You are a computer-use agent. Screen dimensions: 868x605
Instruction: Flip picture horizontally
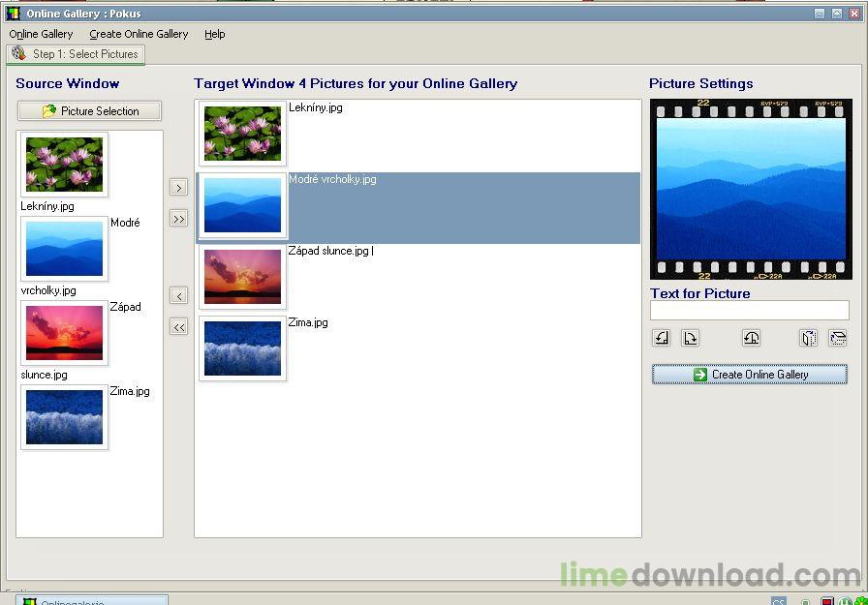pos(809,338)
